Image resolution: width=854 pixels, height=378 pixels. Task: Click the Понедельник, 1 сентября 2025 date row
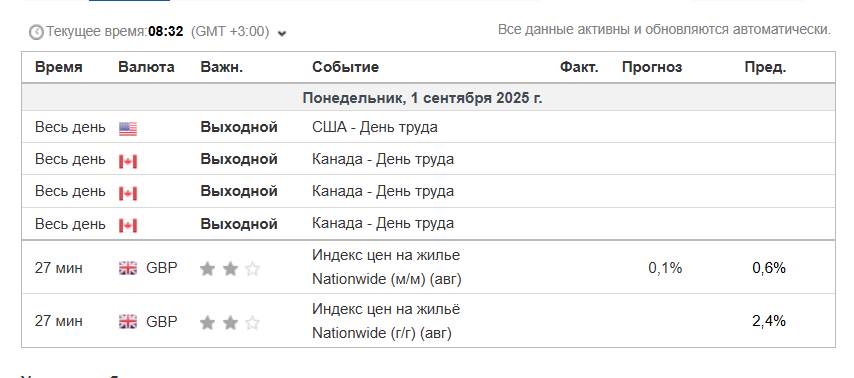428,98
